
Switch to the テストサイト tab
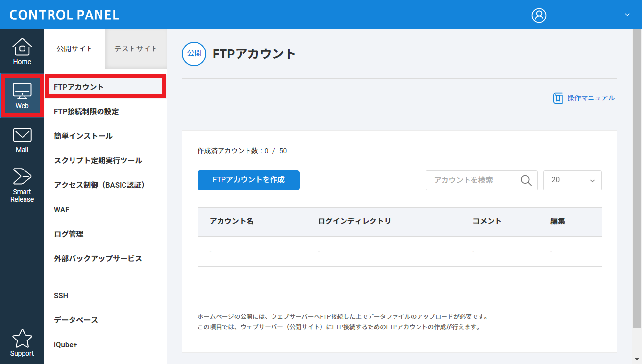coord(136,49)
